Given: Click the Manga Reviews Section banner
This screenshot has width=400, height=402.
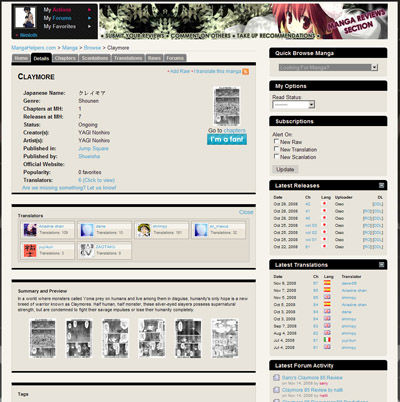Looking at the screenshot, I should pyautogui.click(x=243, y=21).
